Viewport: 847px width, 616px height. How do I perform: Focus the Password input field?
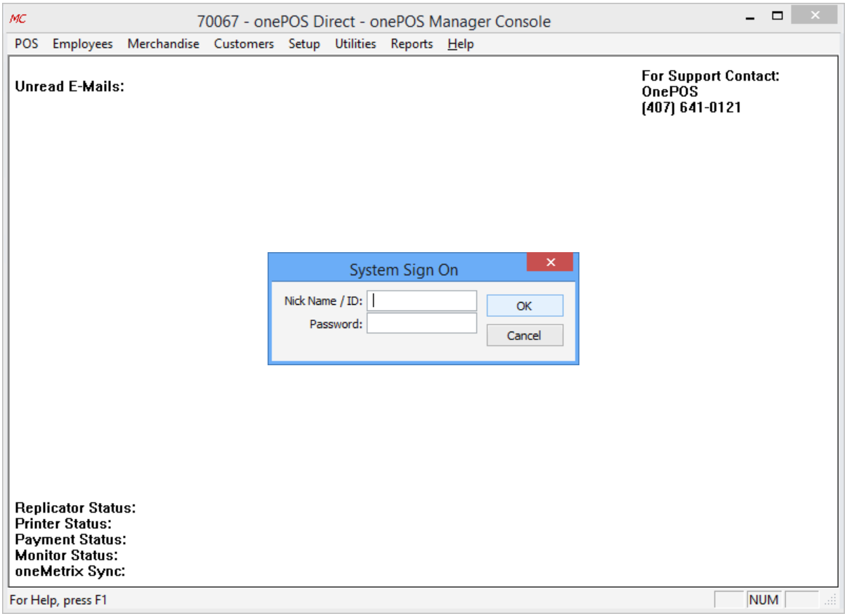click(x=421, y=323)
